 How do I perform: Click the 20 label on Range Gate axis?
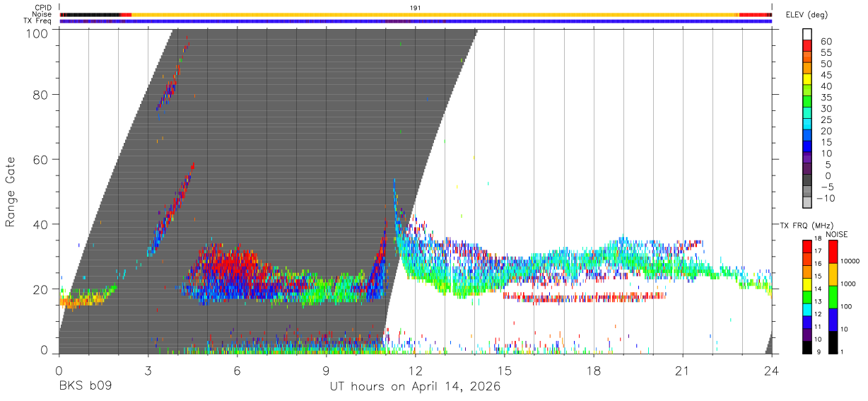[41, 289]
